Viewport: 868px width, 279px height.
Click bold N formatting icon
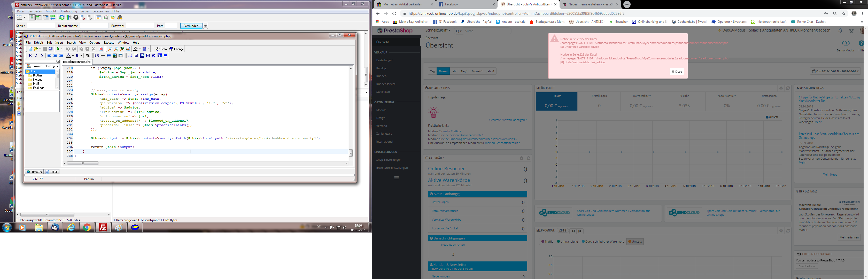[x=30, y=56]
